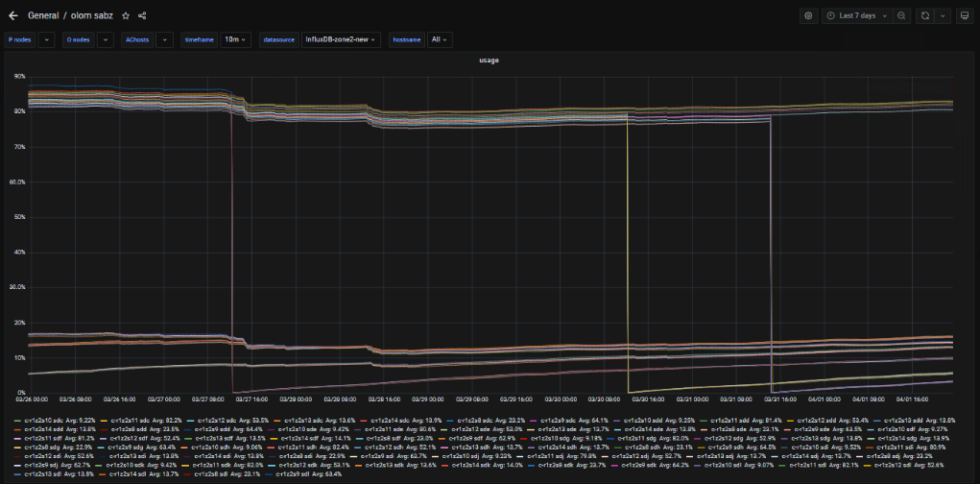Open the timeframe 10m dropdown

235,39
